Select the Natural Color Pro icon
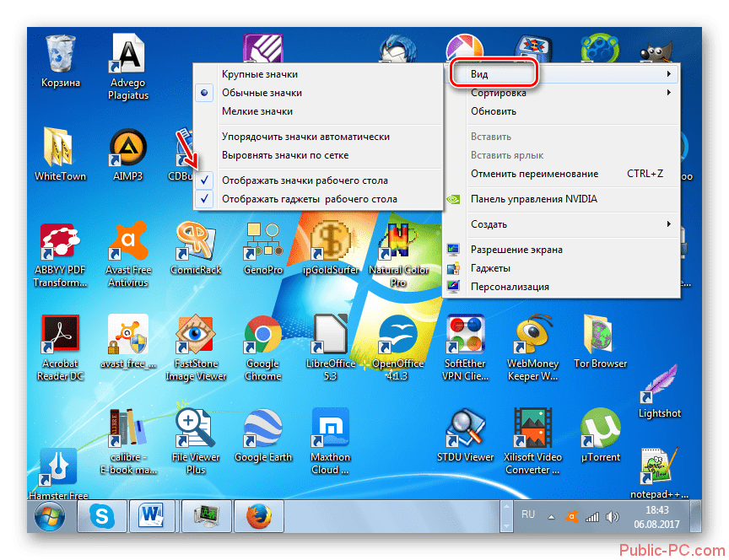The width and height of the screenshot is (729, 560). coord(398,256)
